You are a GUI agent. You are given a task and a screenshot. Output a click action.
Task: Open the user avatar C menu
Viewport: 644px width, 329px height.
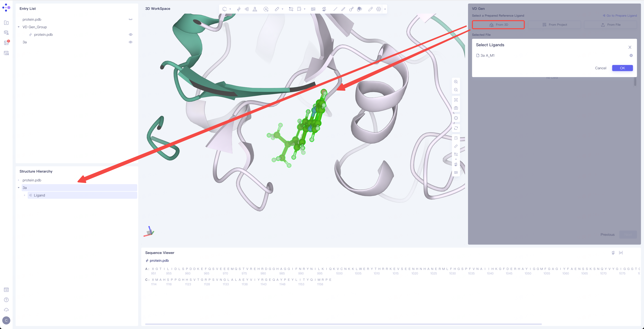click(6, 320)
